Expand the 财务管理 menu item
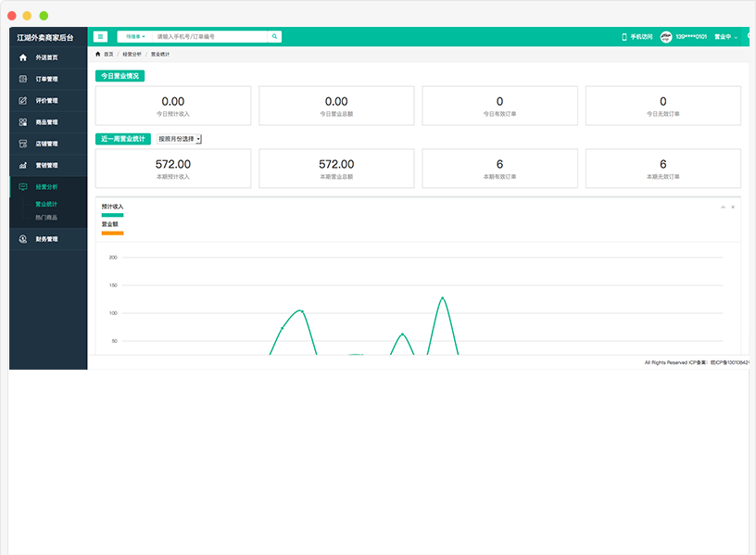This screenshot has width=756, height=555. pyautogui.click(x=48, y=239)
